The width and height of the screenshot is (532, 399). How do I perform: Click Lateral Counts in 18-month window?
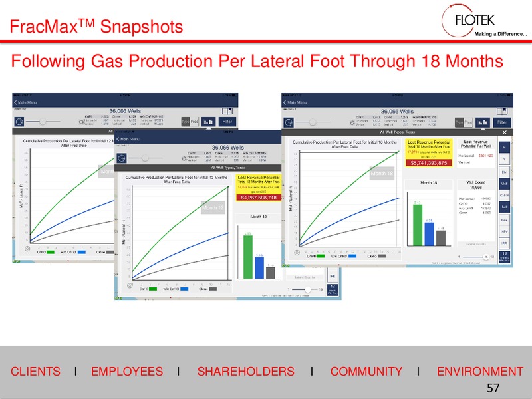475,244
